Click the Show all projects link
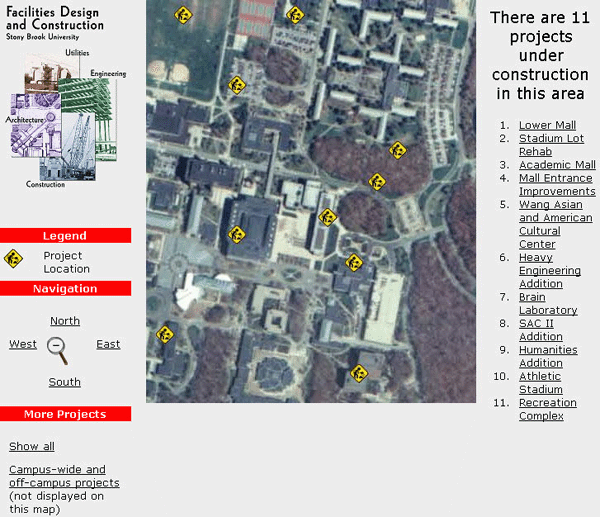The image size is (600, 517). coord(32,446)
